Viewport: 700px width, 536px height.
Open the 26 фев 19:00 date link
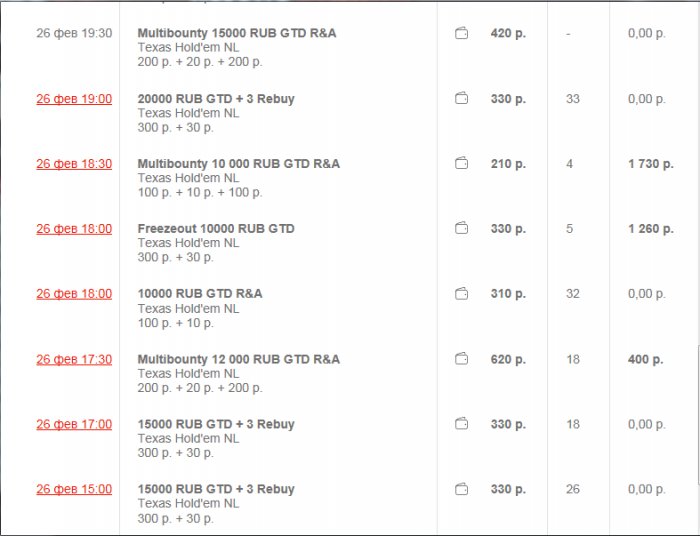tap(74, 99)
